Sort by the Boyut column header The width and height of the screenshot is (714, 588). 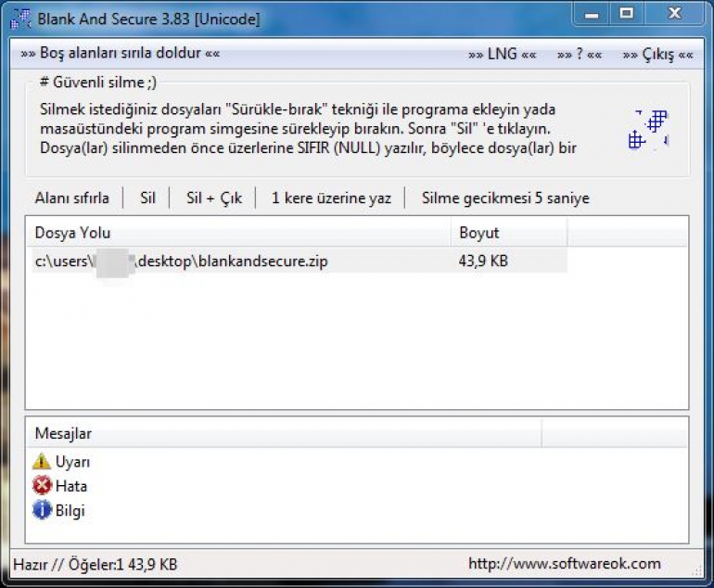point(509,233)
